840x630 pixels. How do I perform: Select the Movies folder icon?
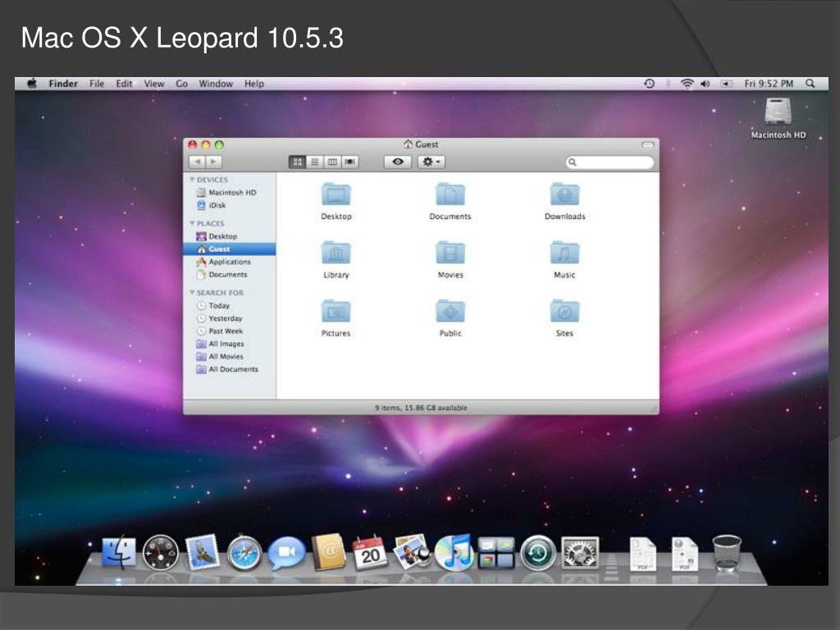click(450, 253)
